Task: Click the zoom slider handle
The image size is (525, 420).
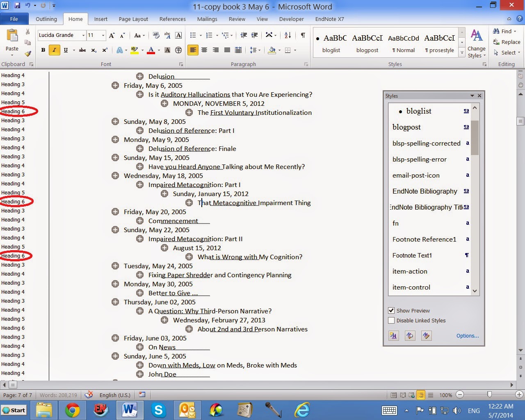Action: coord(489,395)
